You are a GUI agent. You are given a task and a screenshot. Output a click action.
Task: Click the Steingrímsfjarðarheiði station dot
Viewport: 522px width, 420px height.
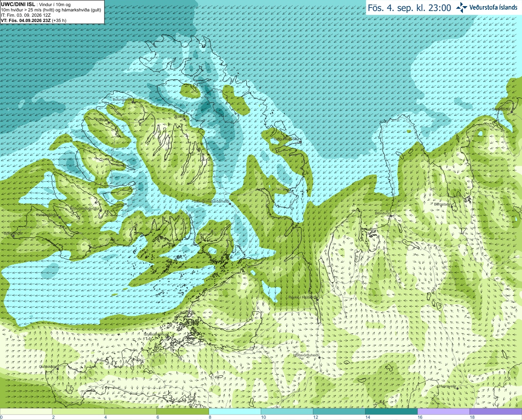point(230,203)
